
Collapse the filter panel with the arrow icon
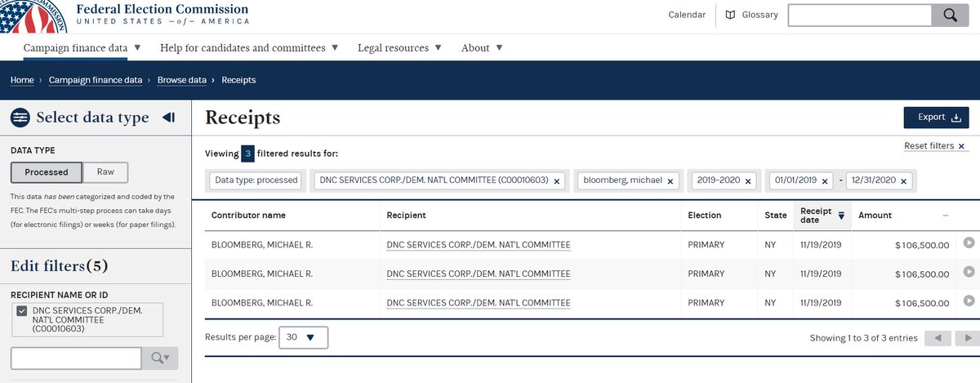[x=169, y=118]
